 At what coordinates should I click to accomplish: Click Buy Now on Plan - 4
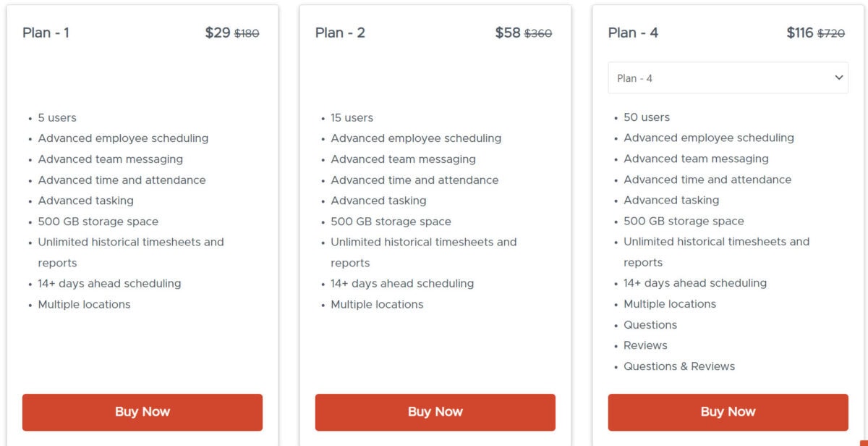tap(728, 411)
